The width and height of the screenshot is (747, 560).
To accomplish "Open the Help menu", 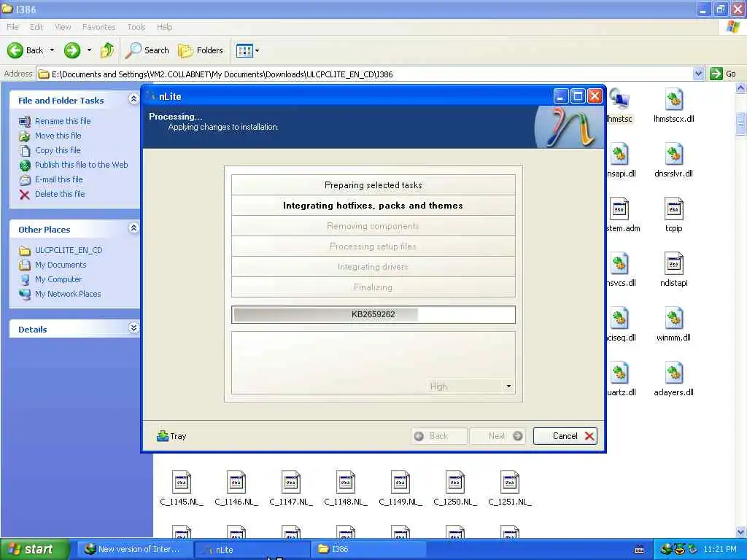I will click(164, 27).
